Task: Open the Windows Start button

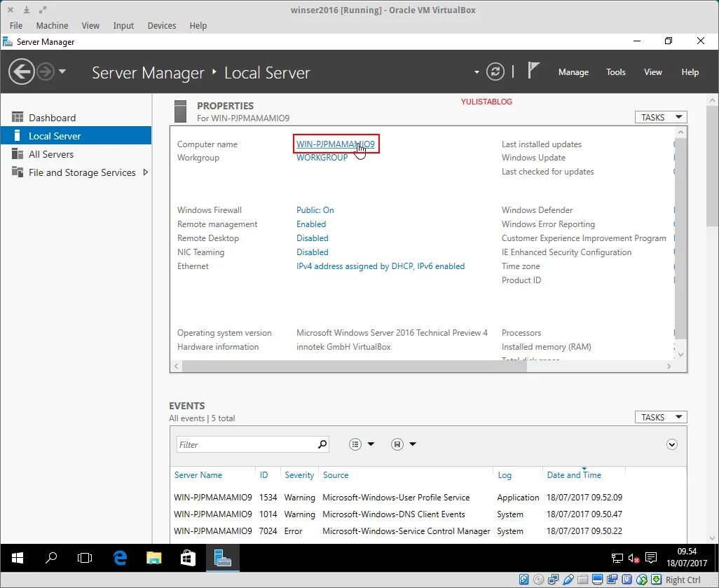Action: (x=17, y=558)
